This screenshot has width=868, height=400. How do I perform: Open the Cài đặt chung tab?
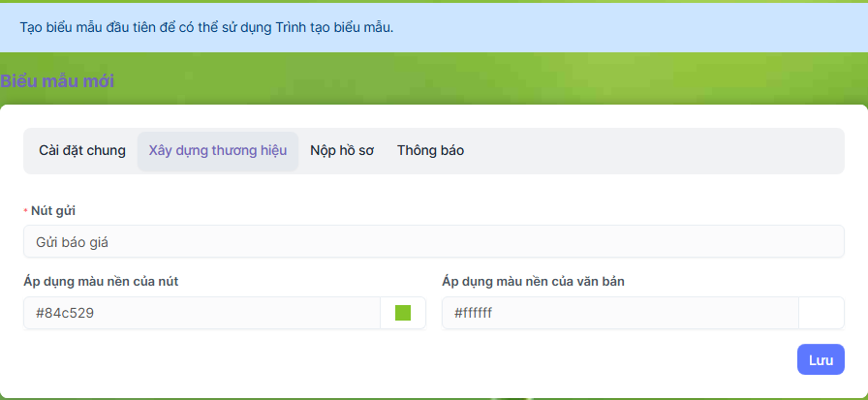pos(82,151)
